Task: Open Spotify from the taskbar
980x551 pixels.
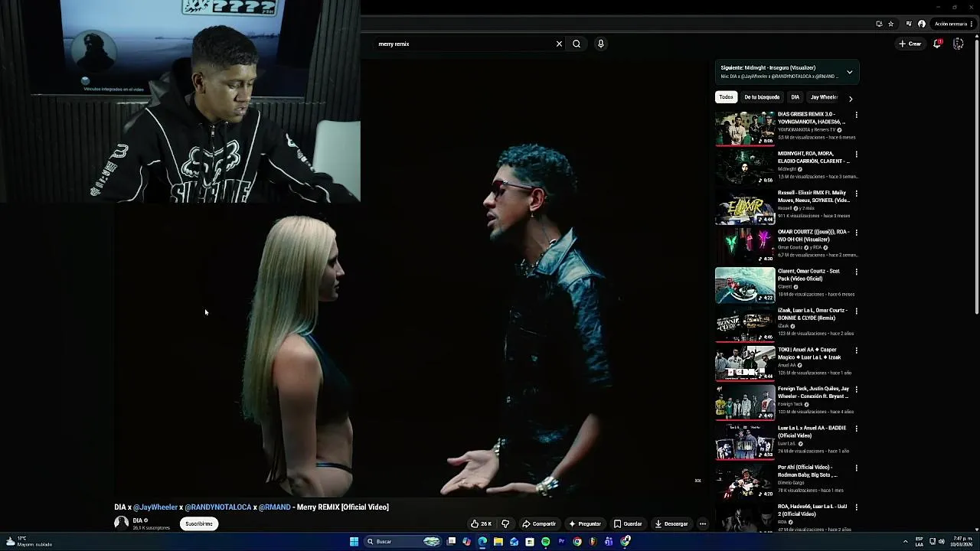Action: point(545,542)
